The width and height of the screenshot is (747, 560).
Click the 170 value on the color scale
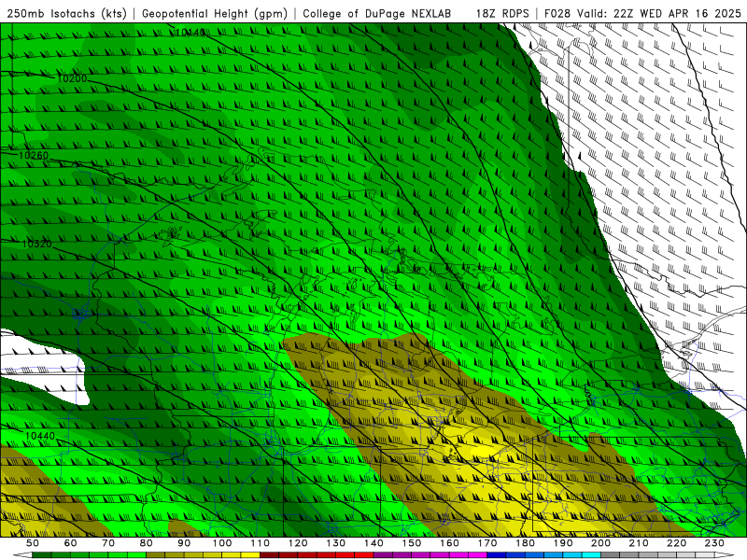click(487, 543)
